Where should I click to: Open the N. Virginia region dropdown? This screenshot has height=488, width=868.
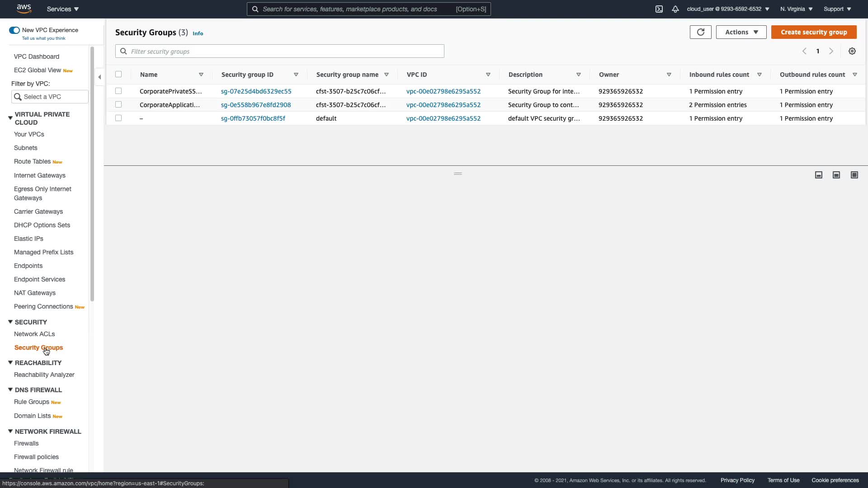pyautogui.click(x=796, y=9)
